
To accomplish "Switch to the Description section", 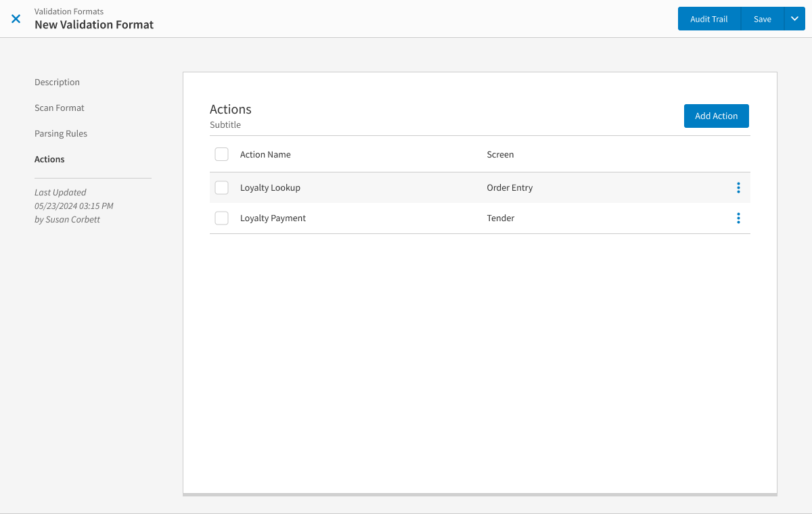I will (x=57, y=82).
